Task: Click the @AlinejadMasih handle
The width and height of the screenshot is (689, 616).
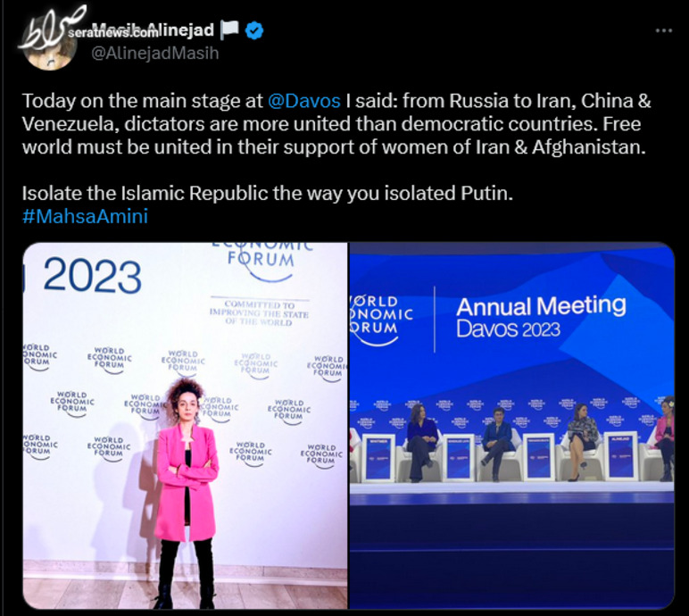Action: click(x=154, y=54)
